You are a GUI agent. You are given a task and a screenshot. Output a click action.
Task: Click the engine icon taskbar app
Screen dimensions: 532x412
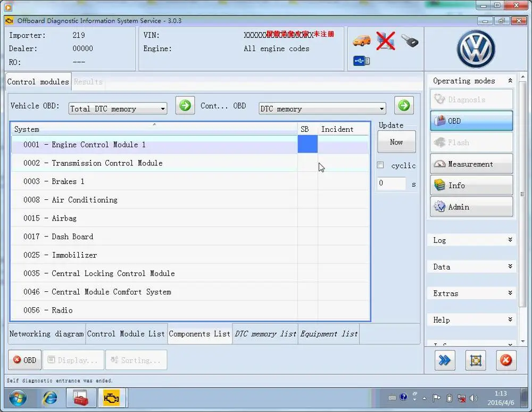click(112, 398)
